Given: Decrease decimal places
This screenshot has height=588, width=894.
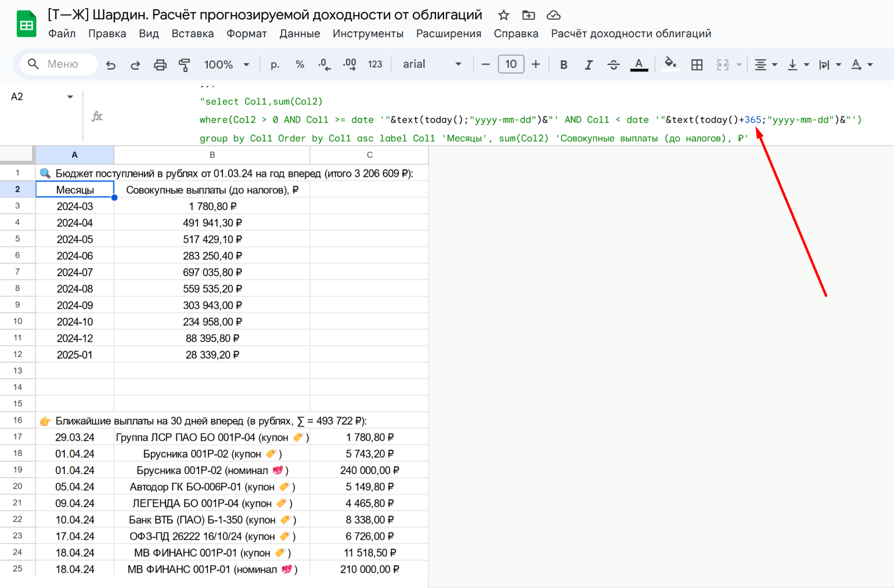Looking at the screenshot, I should pyautogui.click(x=325, y=64).
